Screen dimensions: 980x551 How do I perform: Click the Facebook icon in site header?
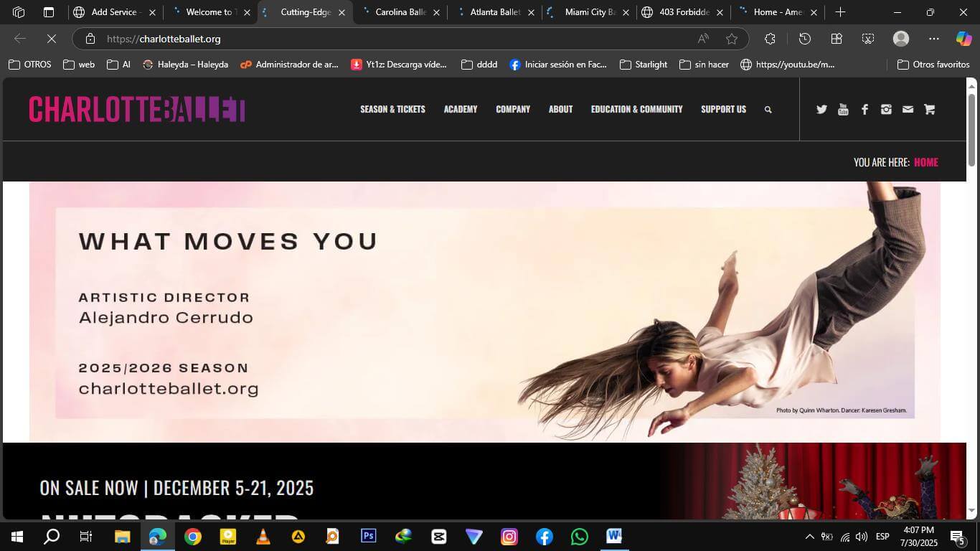point(864,109)
